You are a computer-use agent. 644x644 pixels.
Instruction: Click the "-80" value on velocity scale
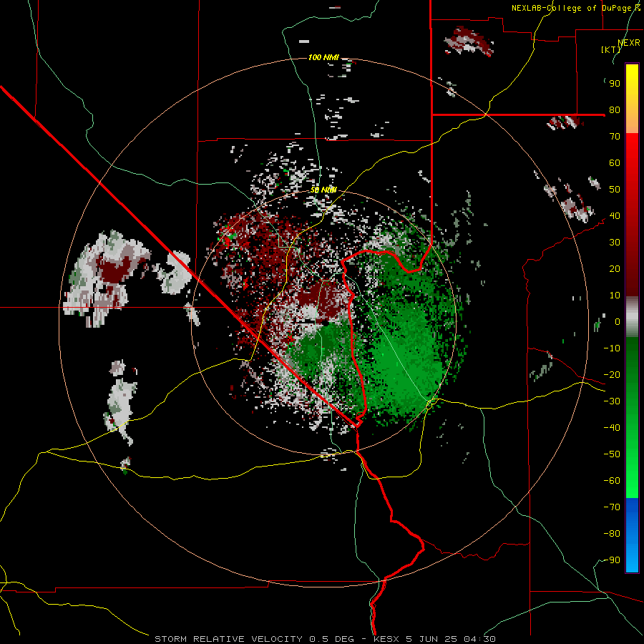tap(612, 534)
